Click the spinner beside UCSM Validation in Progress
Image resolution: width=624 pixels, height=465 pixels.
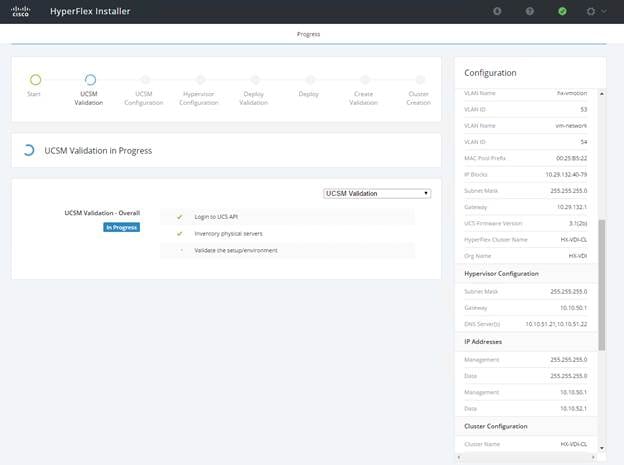click(29, 150)
